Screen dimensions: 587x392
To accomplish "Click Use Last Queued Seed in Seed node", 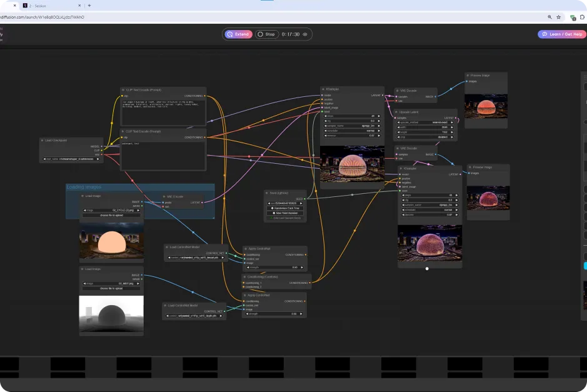I will pyautogui.click(x=285, y=218).
